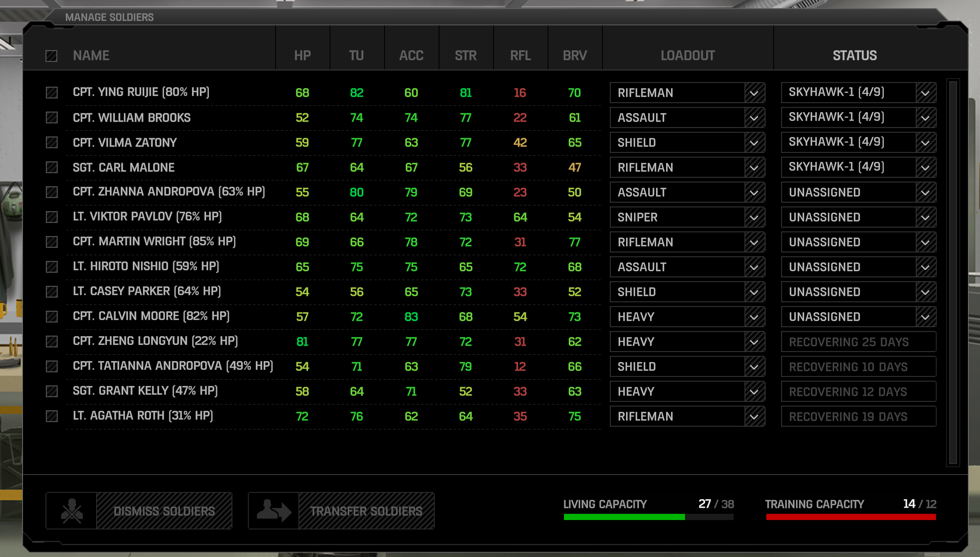
Task: Open Viktor Pavlov's Sniper loadout dropdown
Action: [x=687, y=217]
